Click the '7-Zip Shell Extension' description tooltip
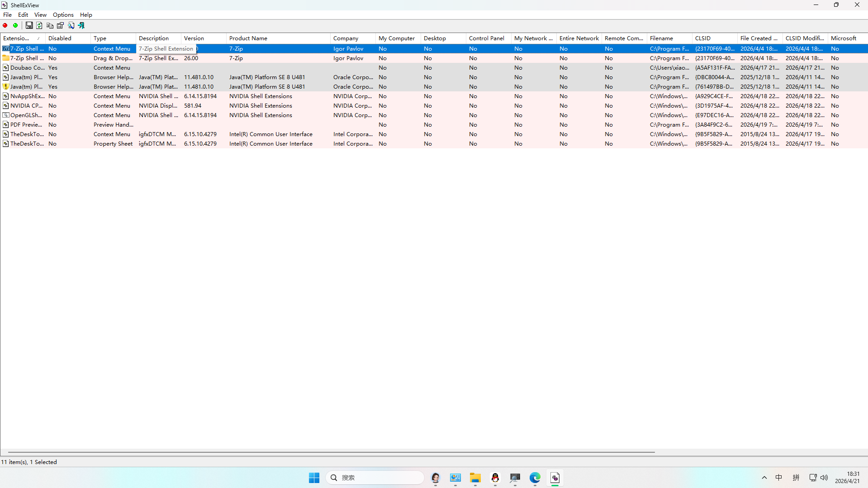Image resolution: width=868 pixels, height=488 pixels. click(166, 49)
